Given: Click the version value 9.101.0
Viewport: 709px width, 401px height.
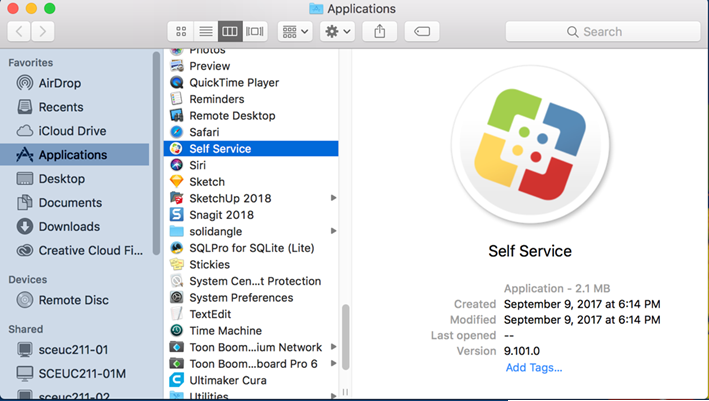Looking at the screenshot, I should click(522, 351).
